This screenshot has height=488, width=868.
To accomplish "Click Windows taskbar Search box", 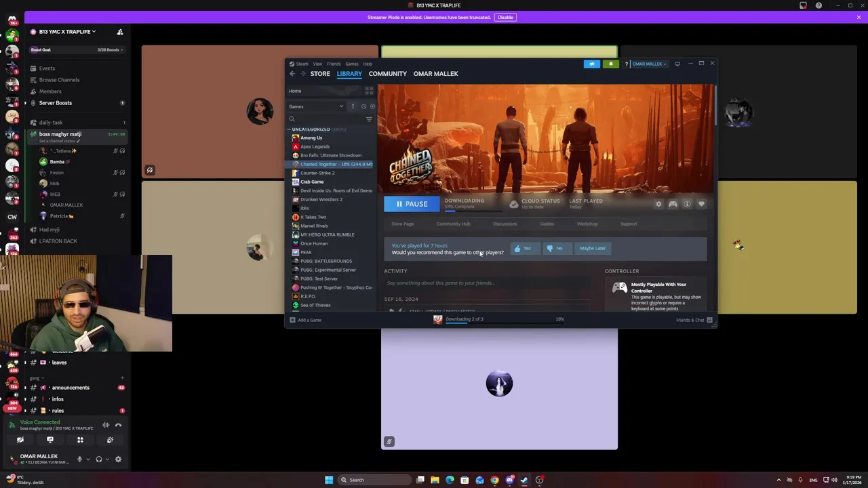I will click(375, 480).
